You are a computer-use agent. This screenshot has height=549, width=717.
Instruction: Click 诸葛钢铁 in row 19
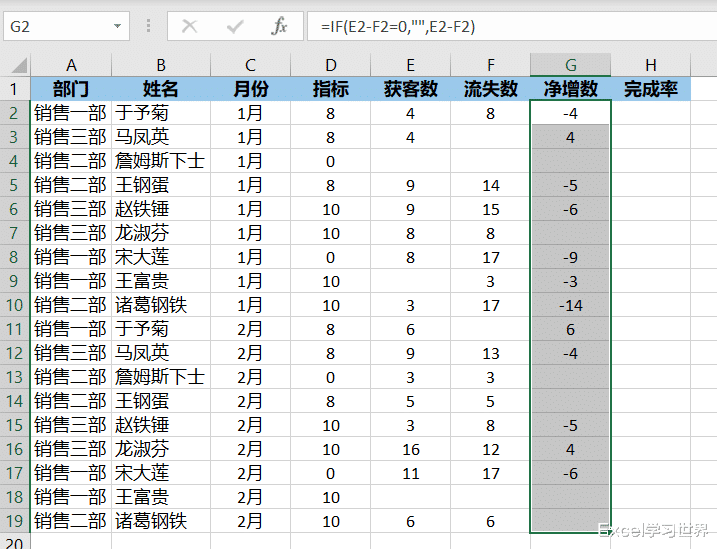pos(151,521)
